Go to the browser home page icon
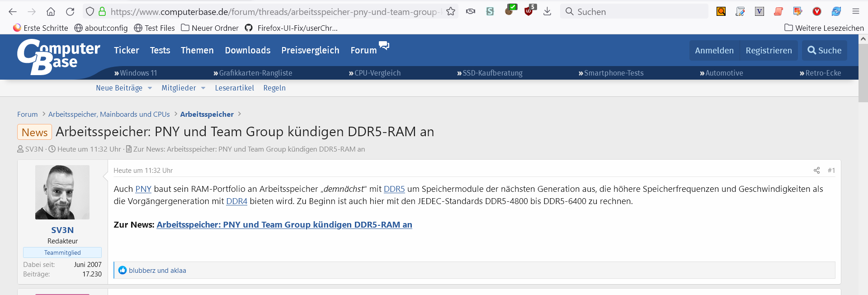The image size is (868, 295). coord(51,12)
